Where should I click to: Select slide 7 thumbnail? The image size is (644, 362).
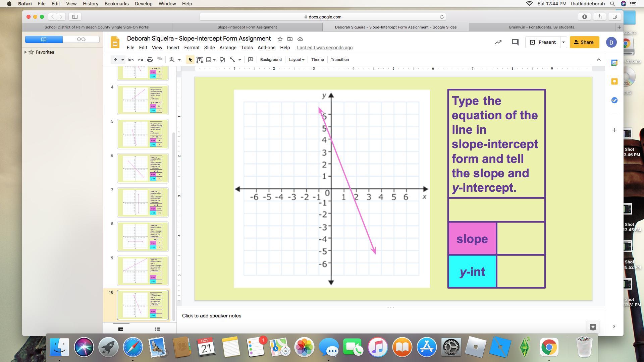143,202
